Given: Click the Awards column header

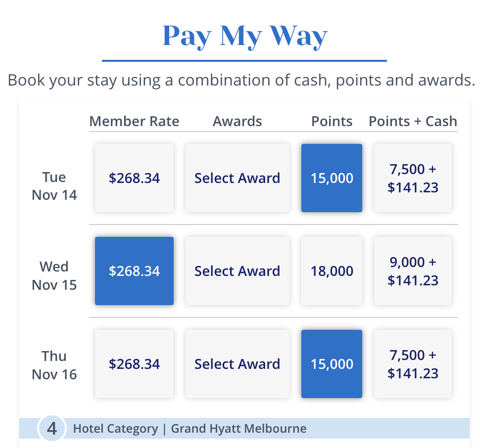Looking at the screenshot, I should (237, 121).
